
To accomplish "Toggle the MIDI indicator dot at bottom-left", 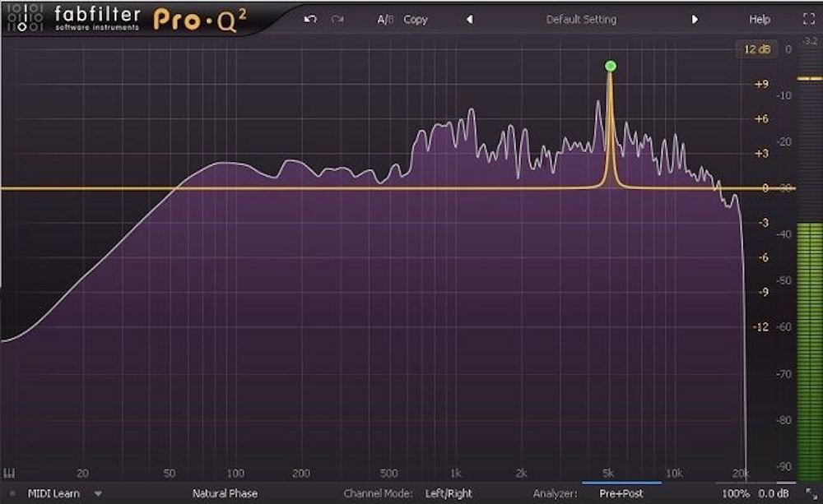I will (12, 493).
